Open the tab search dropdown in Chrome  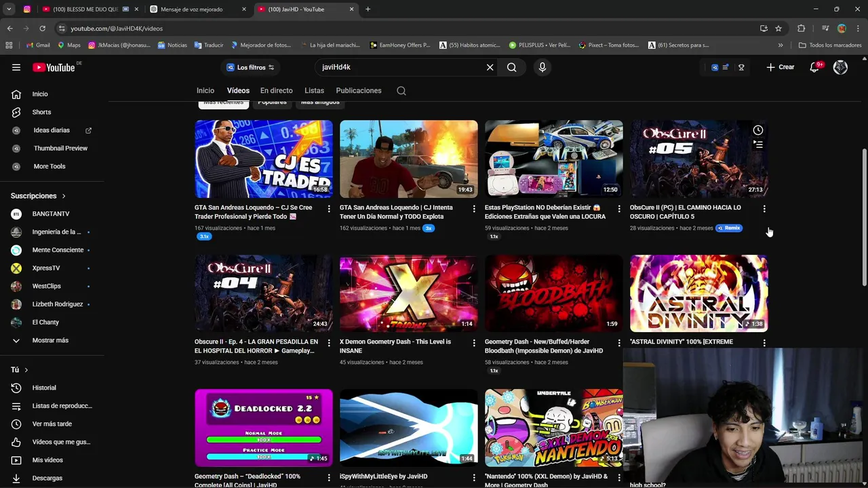9,9
